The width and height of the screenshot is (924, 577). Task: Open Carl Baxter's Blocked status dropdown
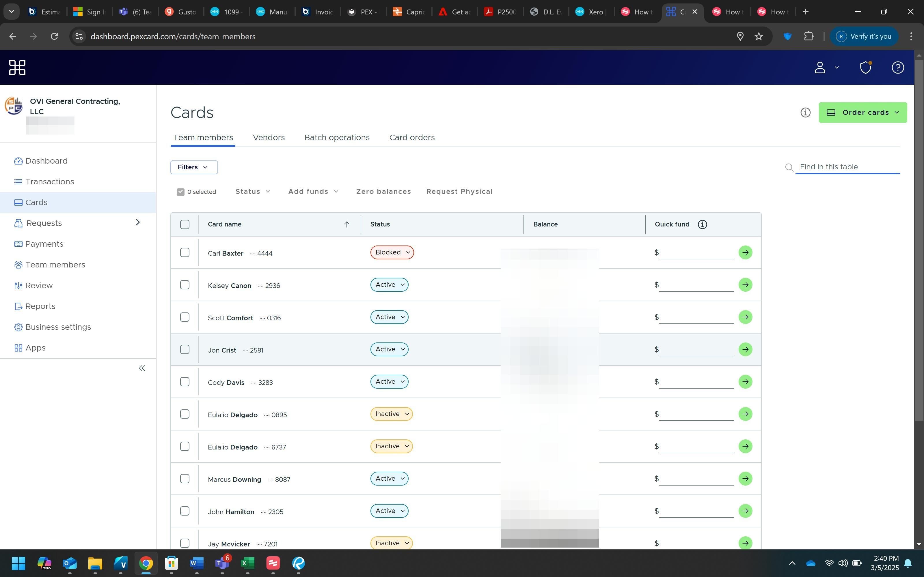(x=392, y=252)
